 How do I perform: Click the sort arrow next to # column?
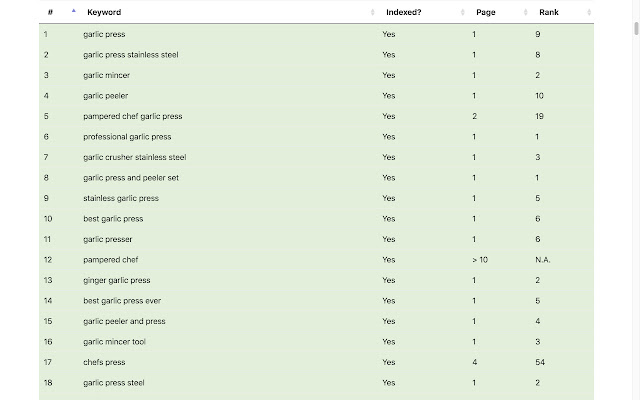pos(73,12)
